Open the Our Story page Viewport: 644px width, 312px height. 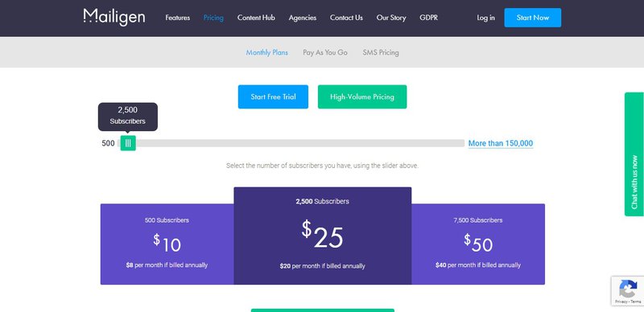pyautogui.click(x=391, y=18)
